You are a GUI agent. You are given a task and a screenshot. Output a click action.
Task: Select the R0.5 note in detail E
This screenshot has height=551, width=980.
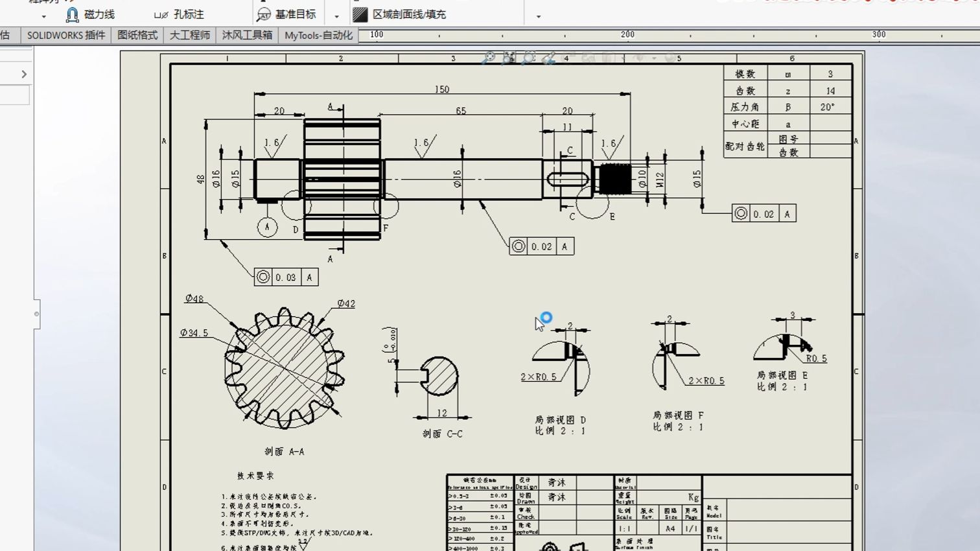pyautogui.click(x=817, y=358)
